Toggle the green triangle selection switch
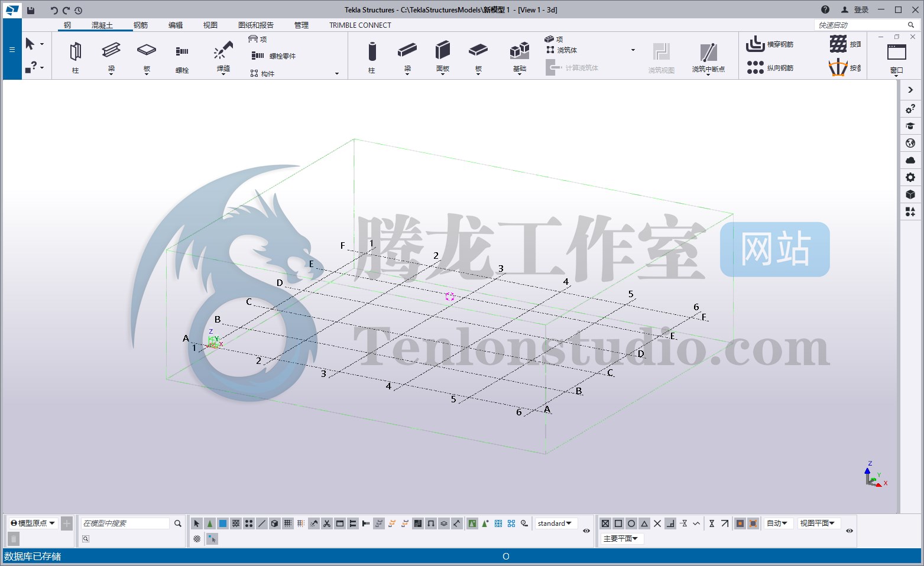The width and height of the screenshot is (924, 566). pyautogui.click(x=210, y=523)
